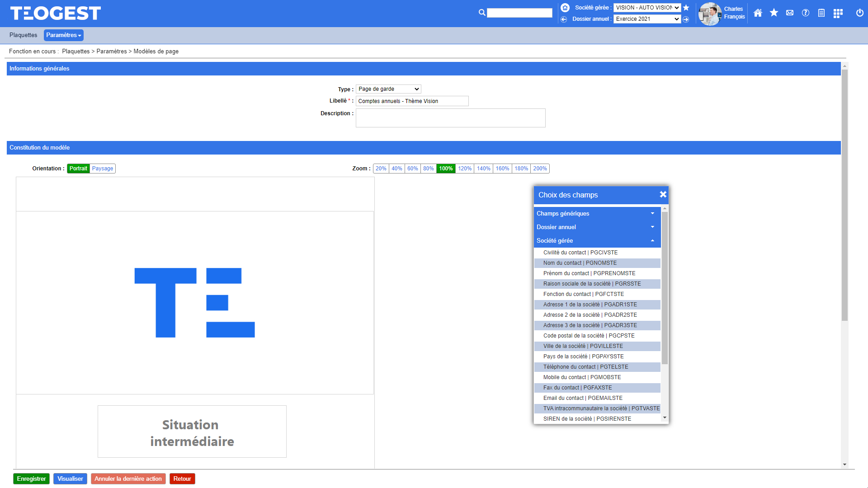Select Paysage orientation
The image size is (868, 488).
pyautogui.click(x=103, y=169)
